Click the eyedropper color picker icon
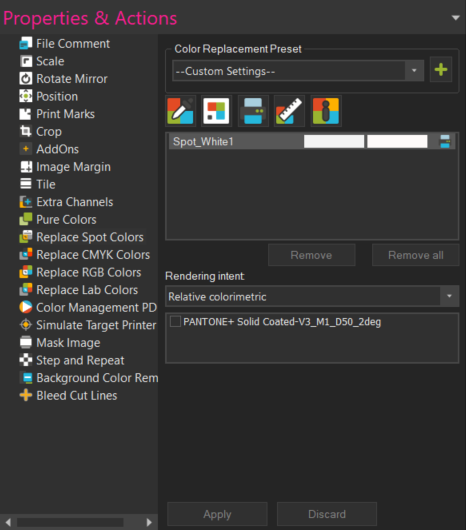This screenshot has width=466, height=530. [180, 111]
